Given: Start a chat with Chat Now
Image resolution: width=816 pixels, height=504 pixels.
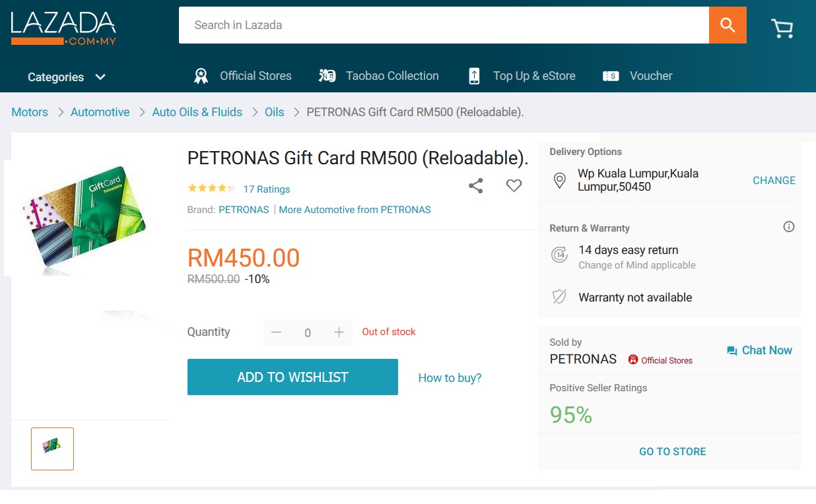Looking at the screenshot, I should (759, 350).
